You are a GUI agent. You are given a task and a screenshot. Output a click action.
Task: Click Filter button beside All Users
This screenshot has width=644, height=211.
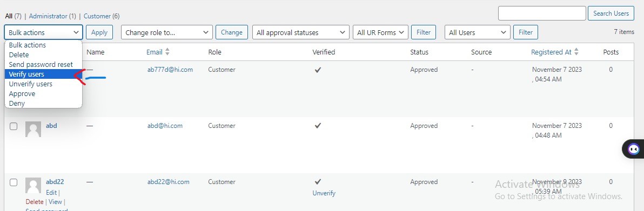pyautogui.click(x=526, y=32)
